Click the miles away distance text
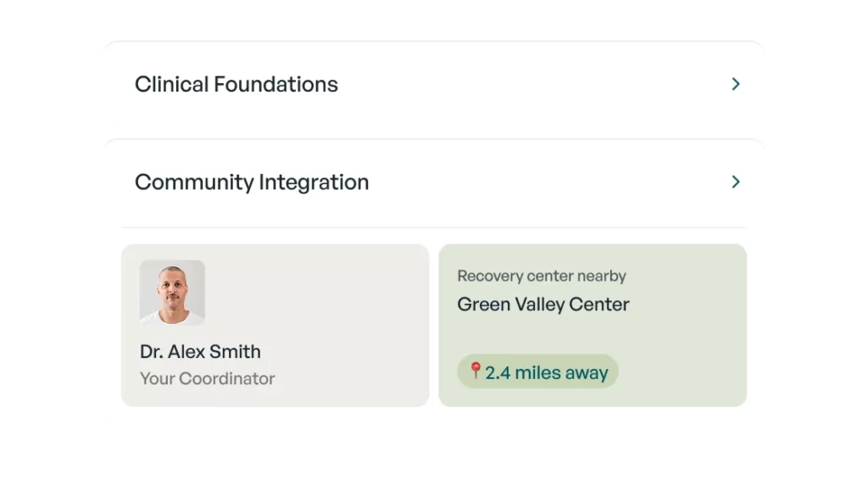 561,373
